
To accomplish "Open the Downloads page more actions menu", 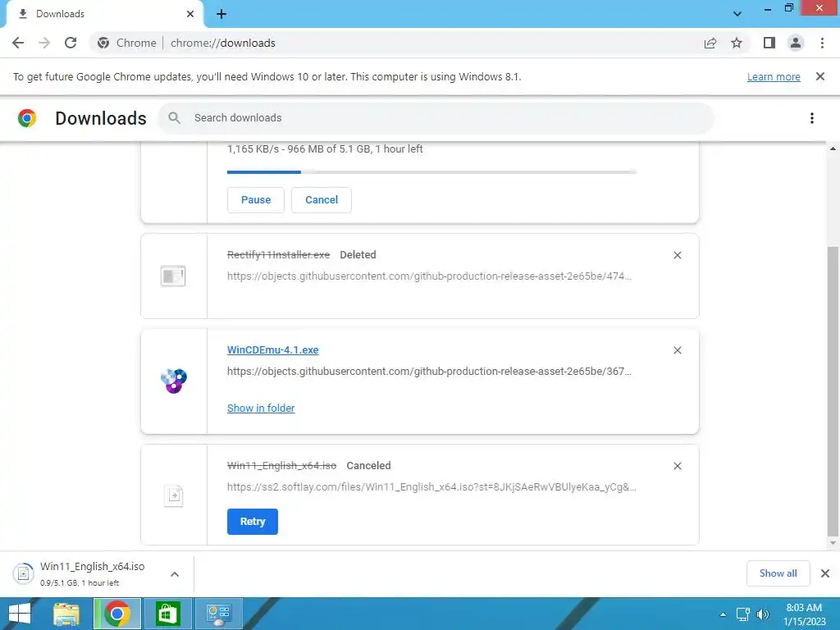I will click(x=812, y=118).
